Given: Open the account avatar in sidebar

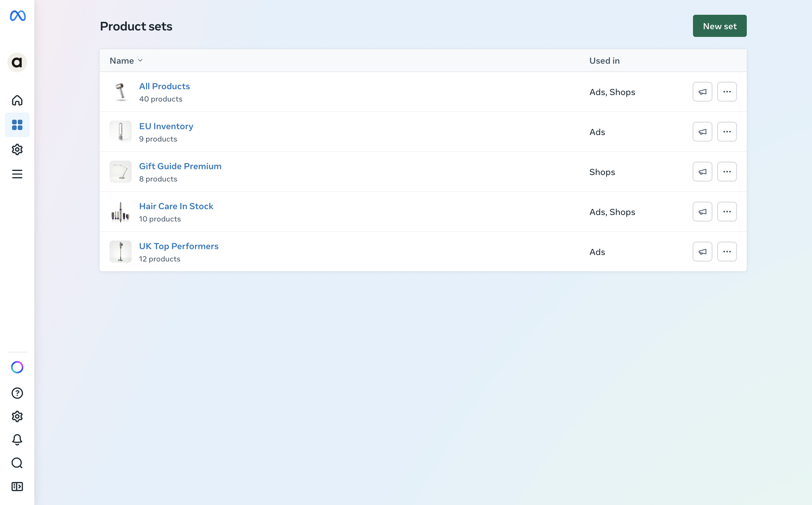Looking at the screenshot, I should pyautogui.click(x=17, y=62).
